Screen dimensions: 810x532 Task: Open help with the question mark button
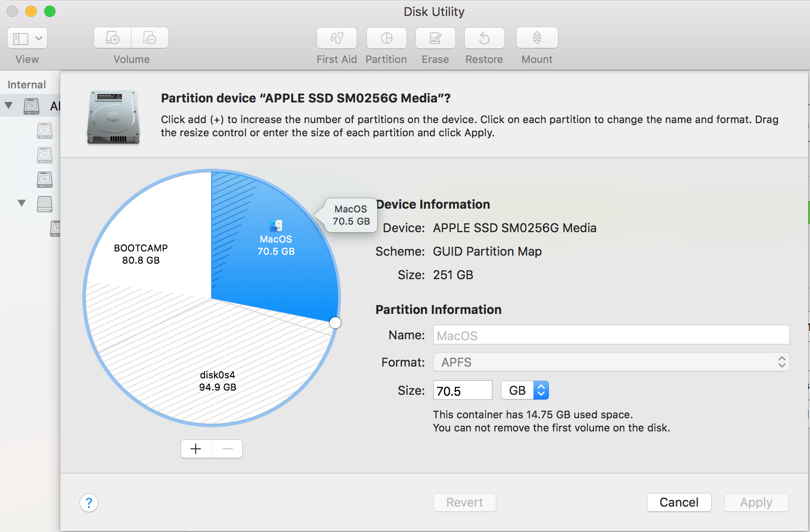89,503
